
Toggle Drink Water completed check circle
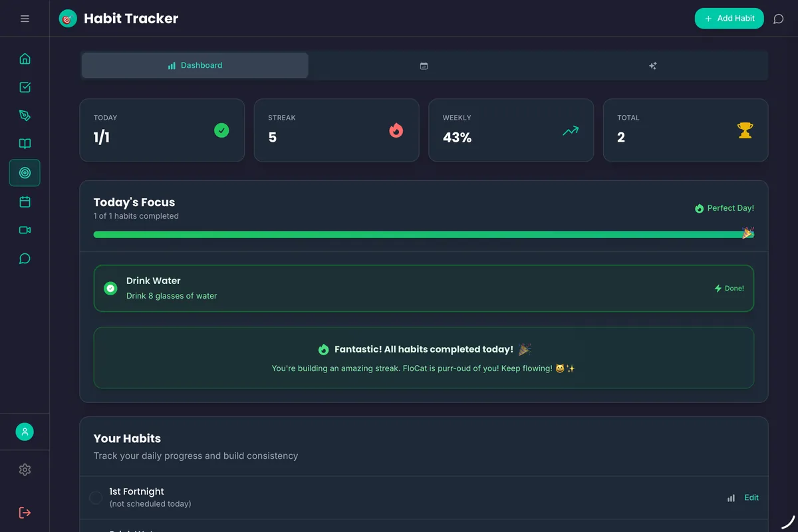110,289
